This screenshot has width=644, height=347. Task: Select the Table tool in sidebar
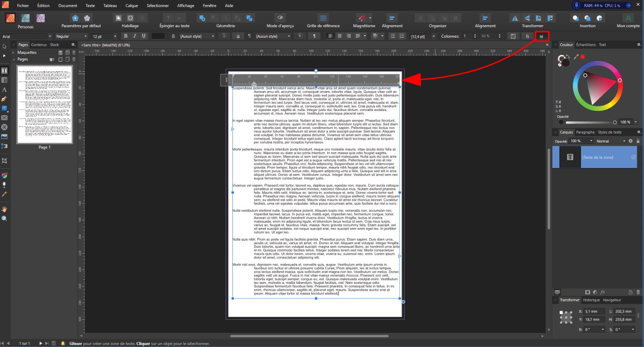(x=4, y=80)
